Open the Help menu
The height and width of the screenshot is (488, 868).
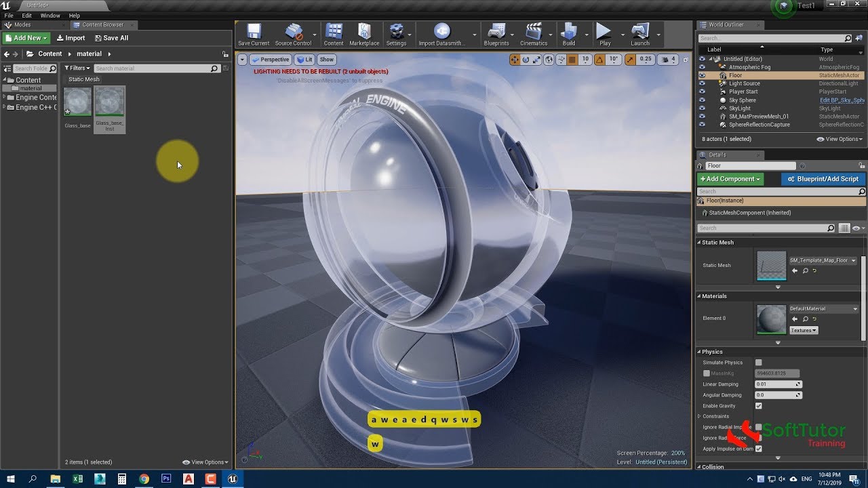point(75,16)
